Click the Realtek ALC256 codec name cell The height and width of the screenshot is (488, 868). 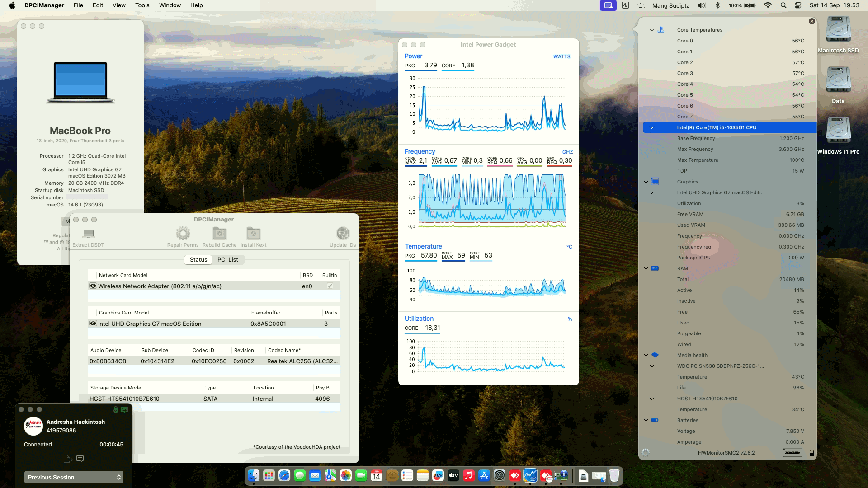click(302, 361)
